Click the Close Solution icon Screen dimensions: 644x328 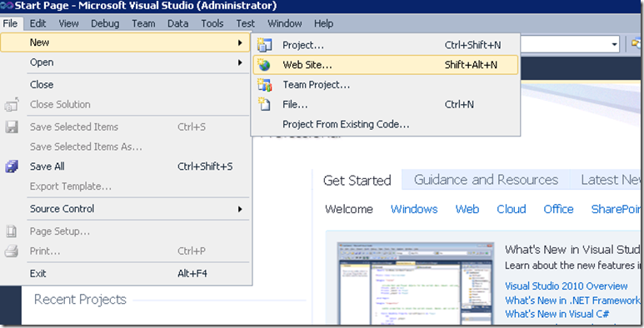(x=12, y=104)
